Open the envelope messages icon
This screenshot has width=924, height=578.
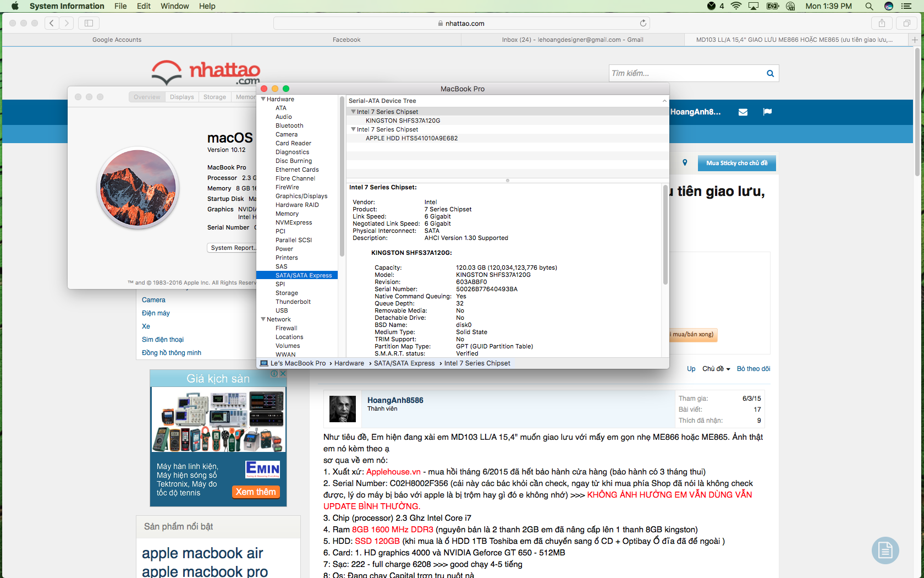pyautogui.click(x=743, y=112)
